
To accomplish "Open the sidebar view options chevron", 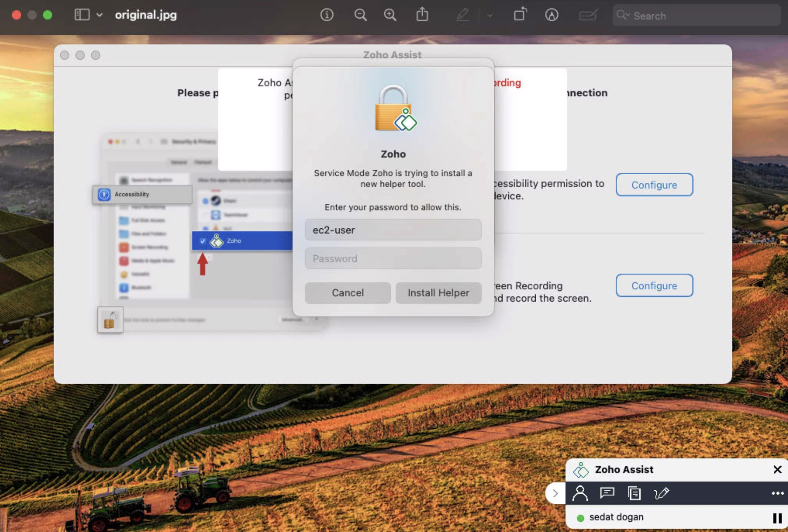I will [99, 15].
